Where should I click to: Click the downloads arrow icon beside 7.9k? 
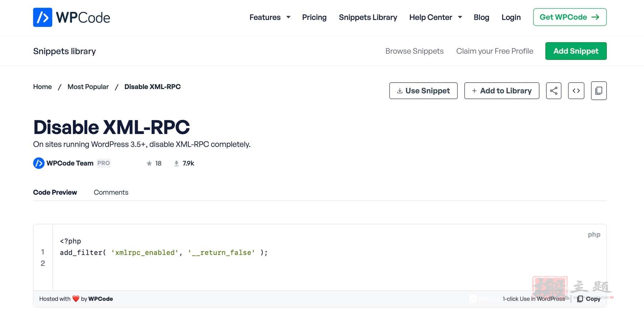176,163
